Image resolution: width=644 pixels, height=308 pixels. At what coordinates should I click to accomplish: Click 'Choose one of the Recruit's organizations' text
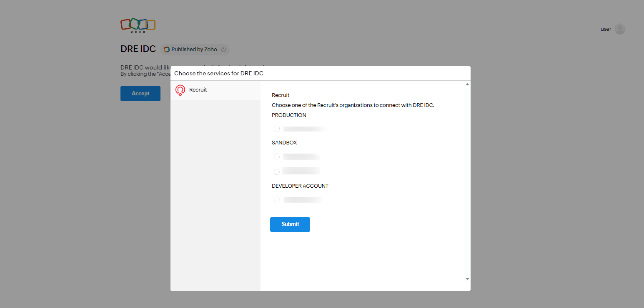pos(353,105)
